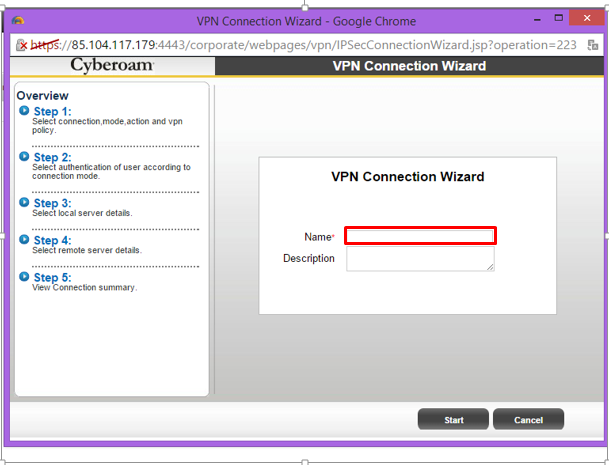Close the VPN Connection Wizard window
Viewport: 609px width, 465px height.
pyautogui.click(x=587, y=18)
